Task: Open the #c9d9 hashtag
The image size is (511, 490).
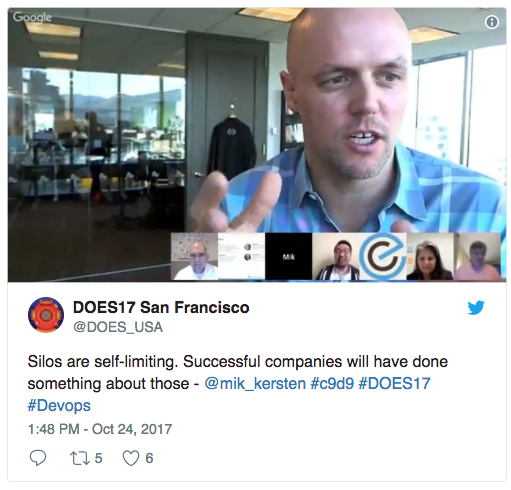Action: tap(332, 383)
